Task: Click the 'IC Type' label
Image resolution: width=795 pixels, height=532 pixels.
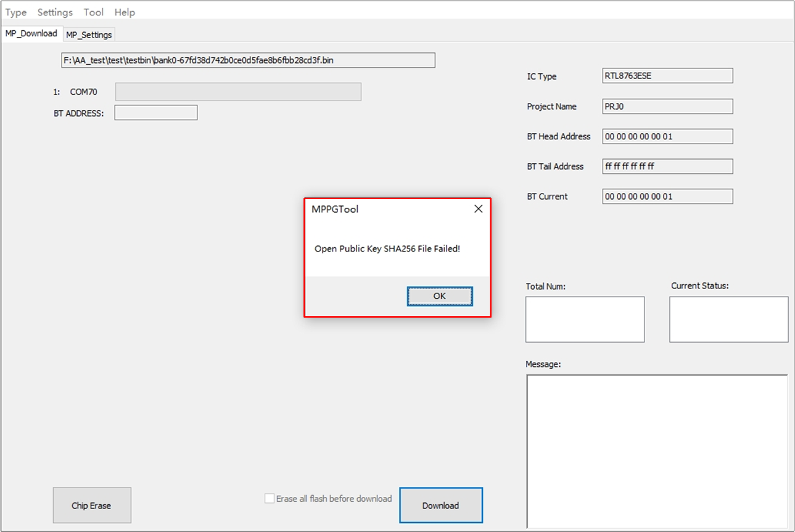Action: point(542,76)
